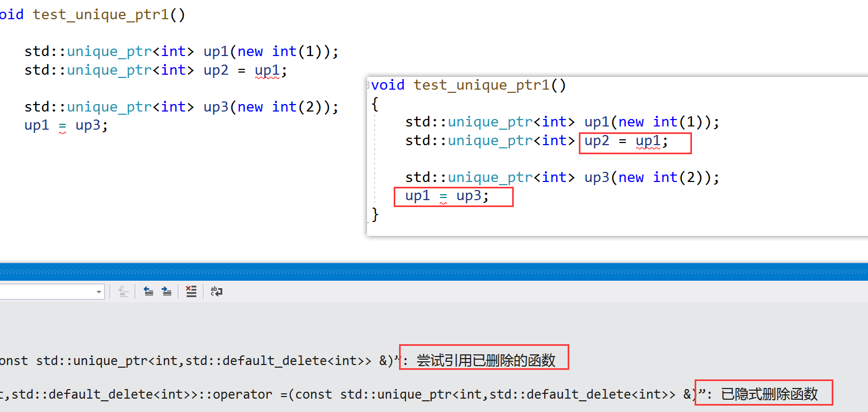Click 'up1(new int(1));' in right code panel
Image resolution: width=868 pixels, height=412 pixels.
651,122
